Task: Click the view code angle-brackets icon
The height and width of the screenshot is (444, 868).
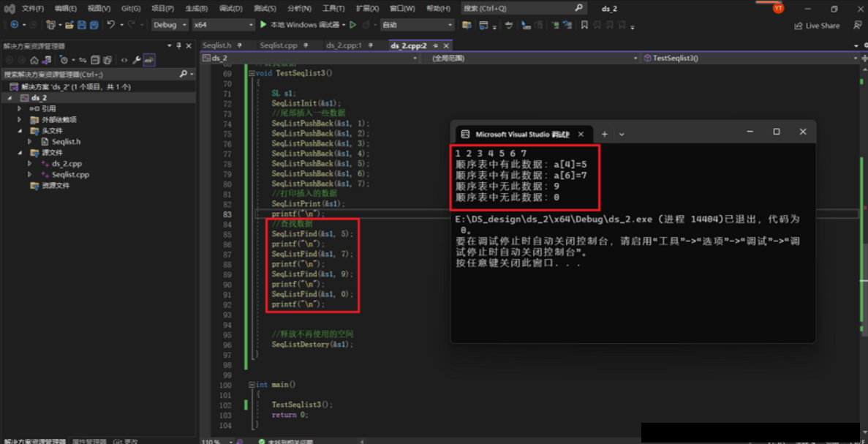Action: tap(124, 60)
